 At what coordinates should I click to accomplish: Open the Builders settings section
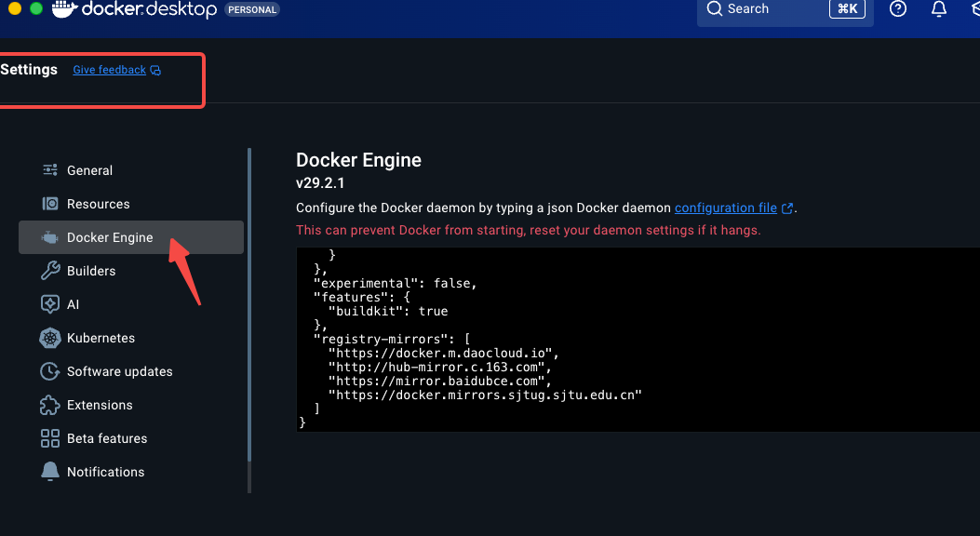(131, 271)
